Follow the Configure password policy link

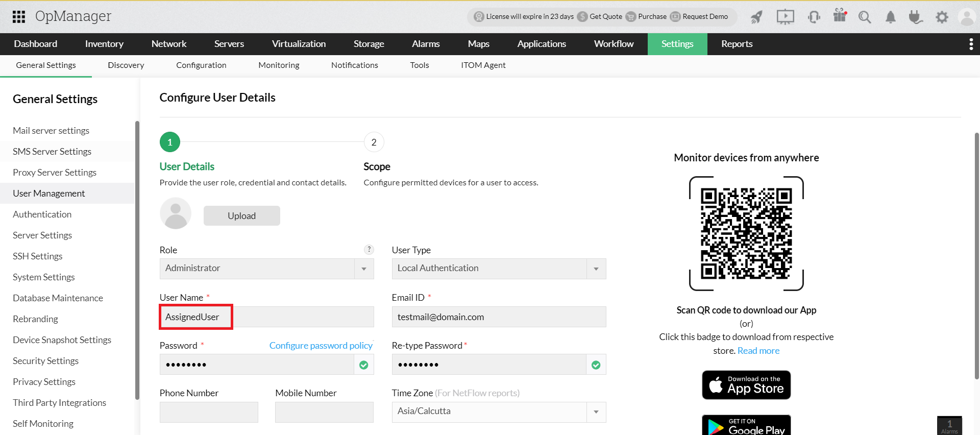click(x=321, y=346)
